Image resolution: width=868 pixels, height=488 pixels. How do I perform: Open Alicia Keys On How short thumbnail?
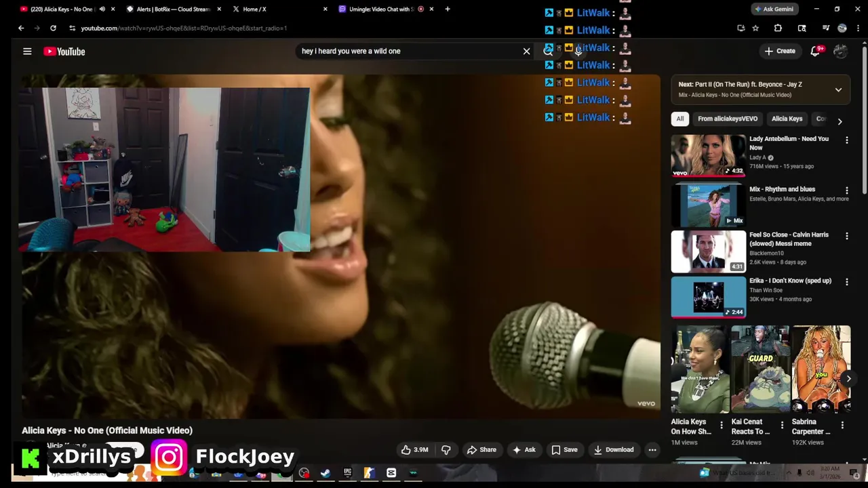pyautogui.click(x=700, y=369)
